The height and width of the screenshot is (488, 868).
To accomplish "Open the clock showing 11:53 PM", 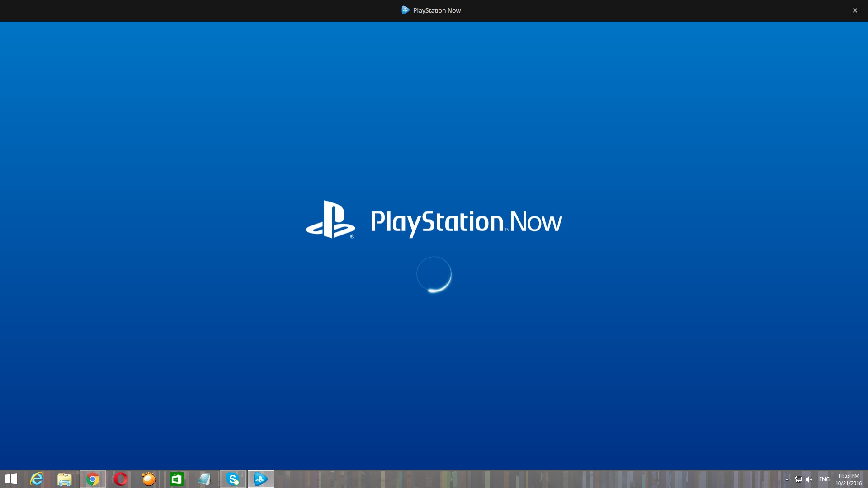I will [x=848, y=479].
